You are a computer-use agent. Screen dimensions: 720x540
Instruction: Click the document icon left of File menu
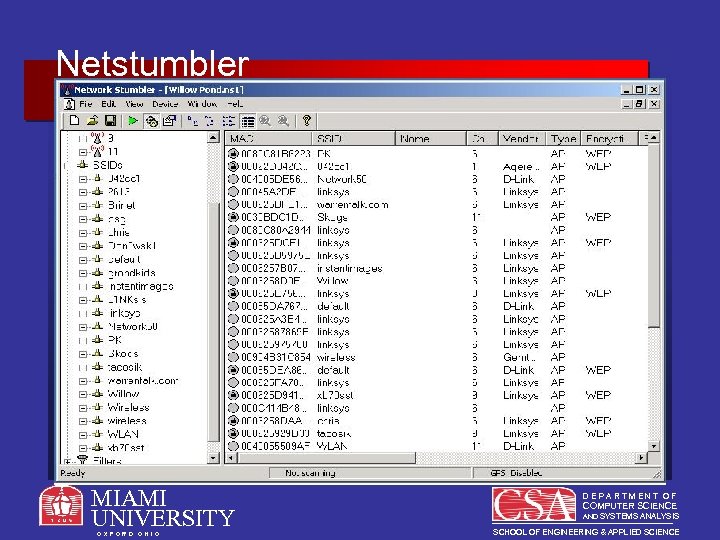coord(69,104)
